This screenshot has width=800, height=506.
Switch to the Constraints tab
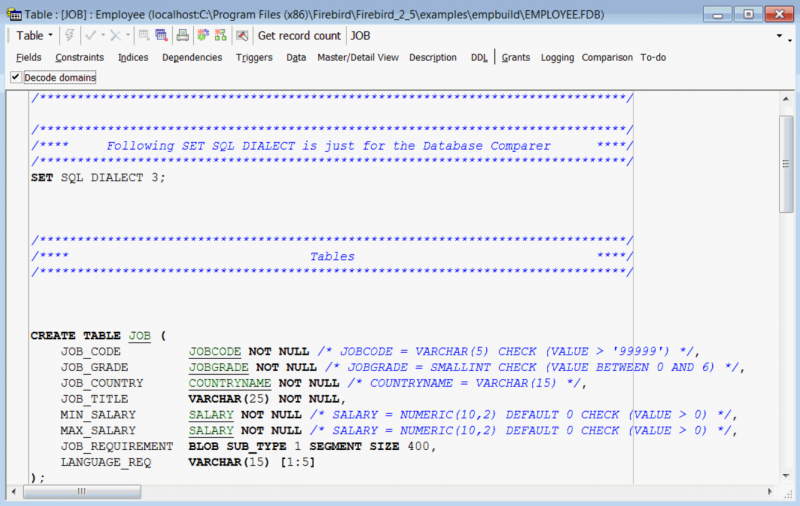tap(80, 58)
